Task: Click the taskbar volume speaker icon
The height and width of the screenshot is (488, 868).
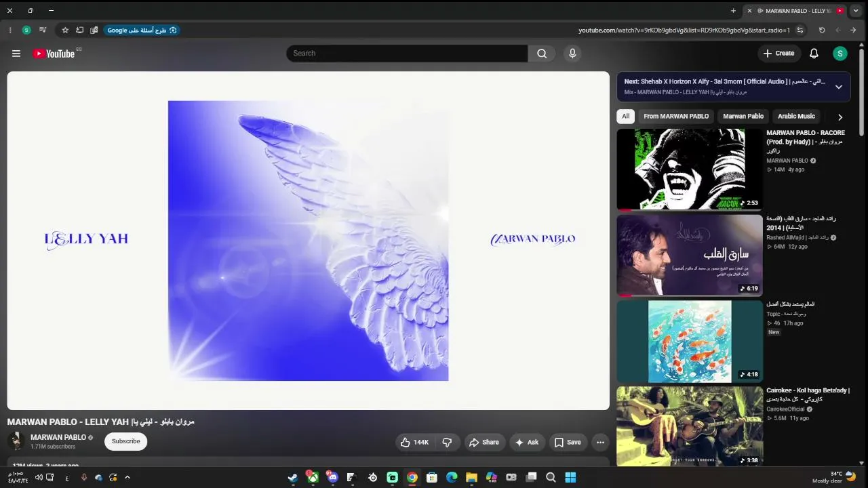Action: (39, 477)
